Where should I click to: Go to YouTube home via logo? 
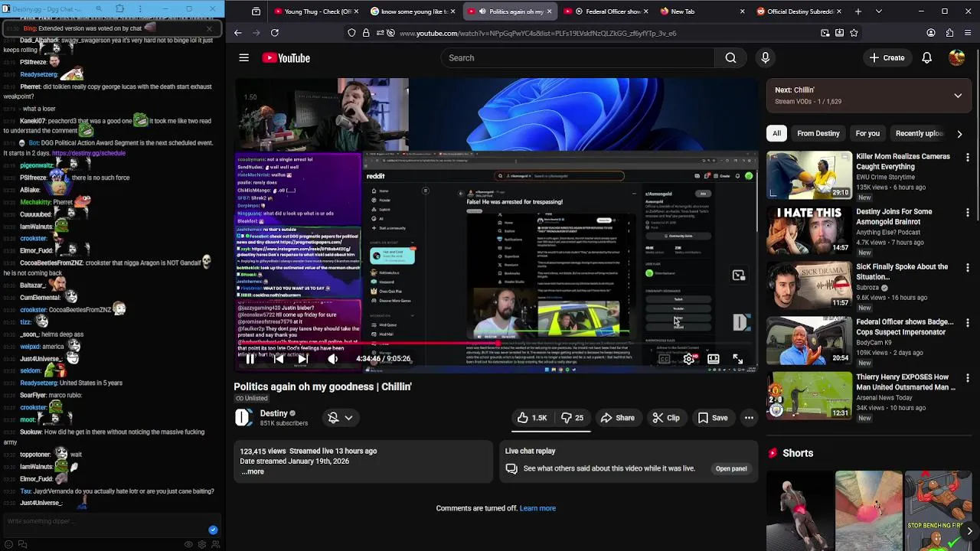point(286,58)
